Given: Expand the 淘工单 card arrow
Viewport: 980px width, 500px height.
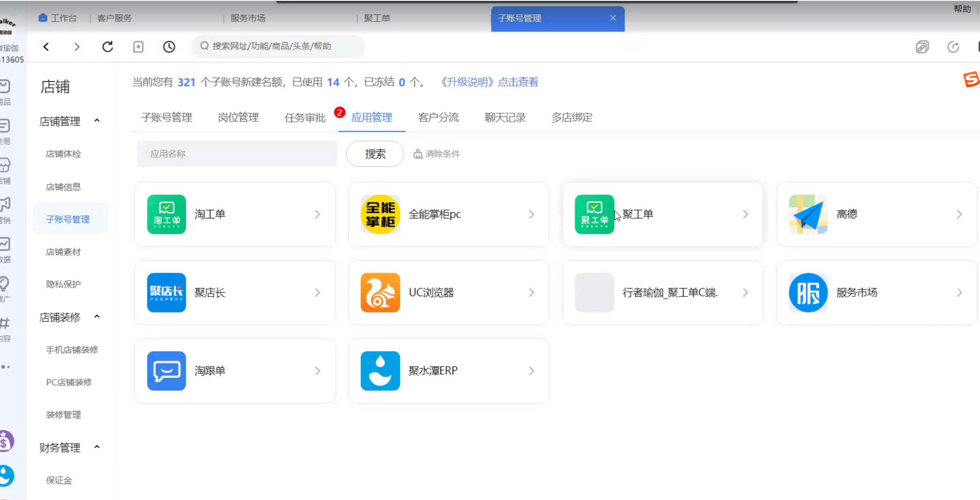Looking at the screenshot, I should [318, 214].
